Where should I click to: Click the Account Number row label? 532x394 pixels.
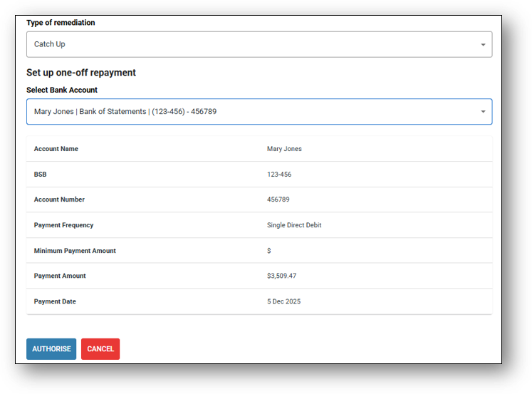tap(59, 200)
